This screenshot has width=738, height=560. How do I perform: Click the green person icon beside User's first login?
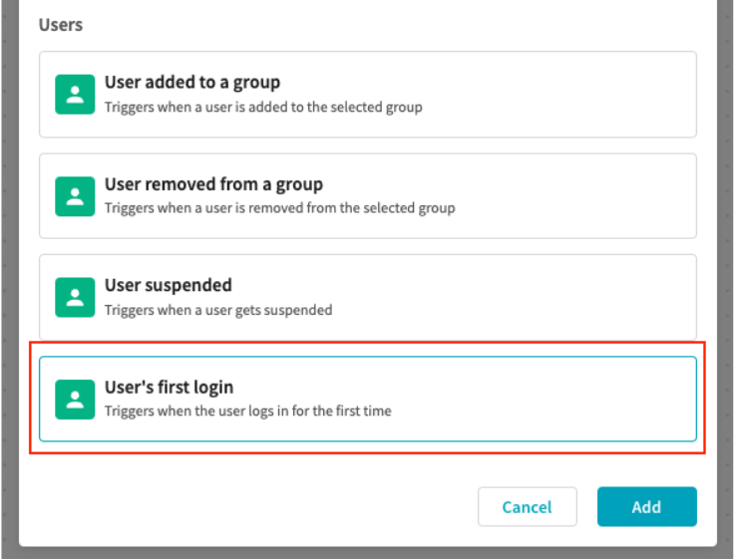click(74, 399)
